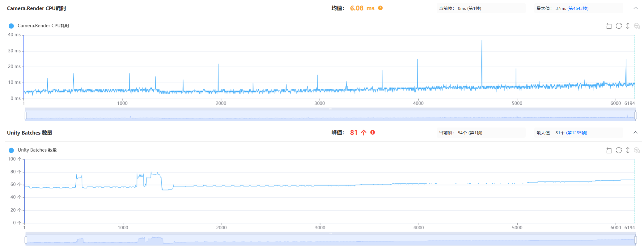Collapse the Unity Batches 数量 panel
This screenshot has width=644, height=250.
635,133
